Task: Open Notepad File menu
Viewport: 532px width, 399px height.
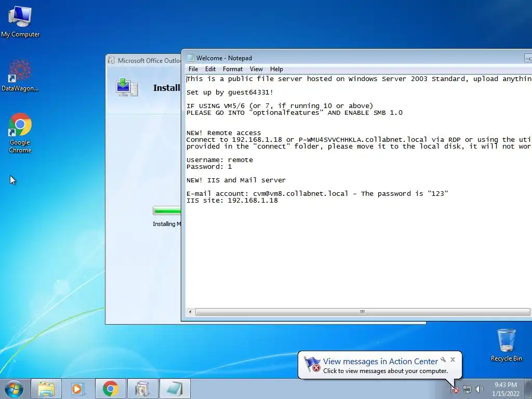Action: [193, 69]
